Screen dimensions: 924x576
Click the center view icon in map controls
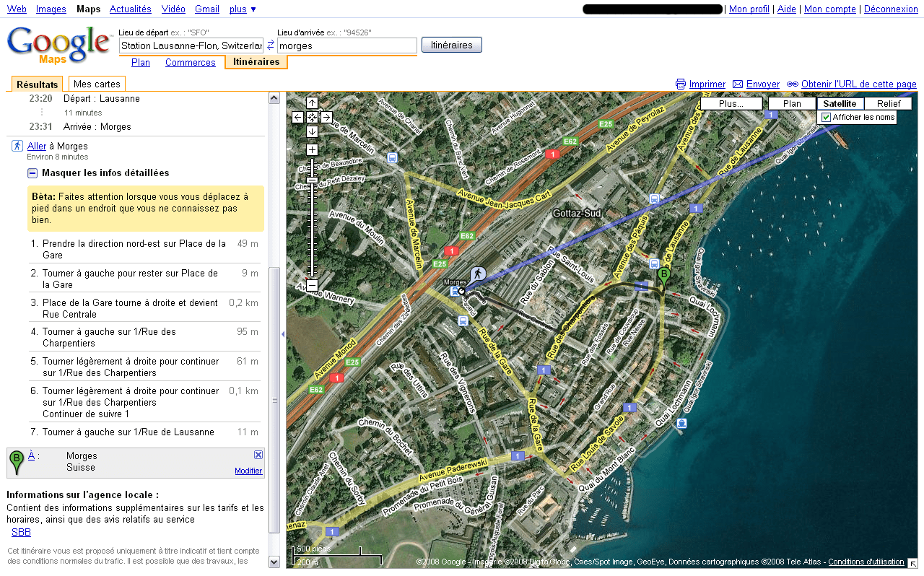311,117
